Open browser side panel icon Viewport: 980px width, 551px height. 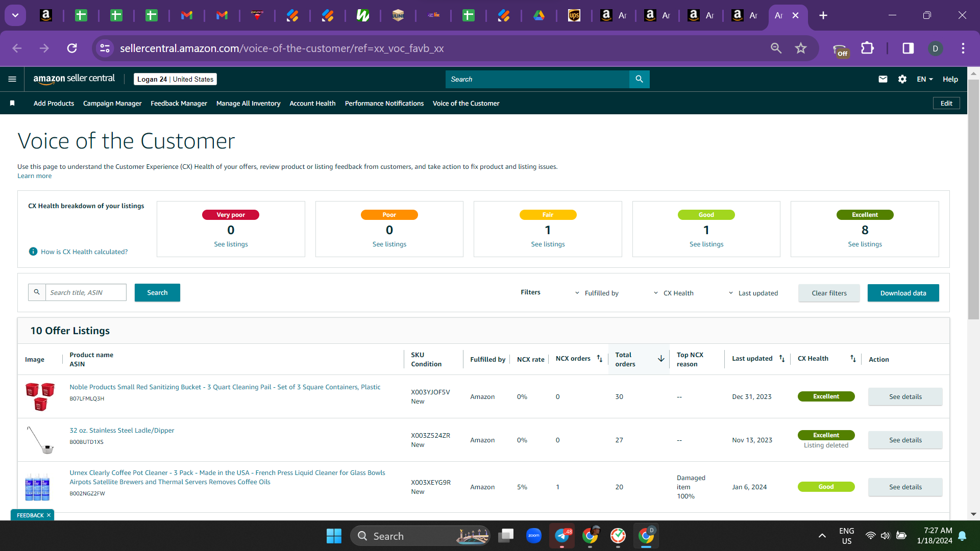908,48
